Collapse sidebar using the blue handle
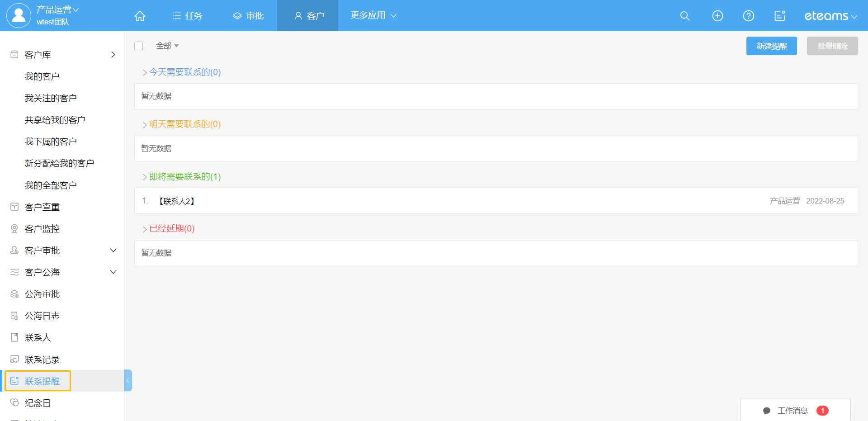 128,380
